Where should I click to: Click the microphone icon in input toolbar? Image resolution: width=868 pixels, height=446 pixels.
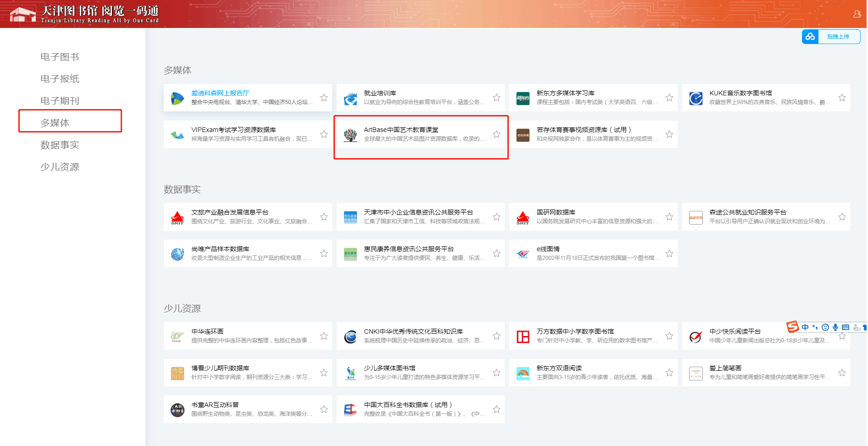835,327
